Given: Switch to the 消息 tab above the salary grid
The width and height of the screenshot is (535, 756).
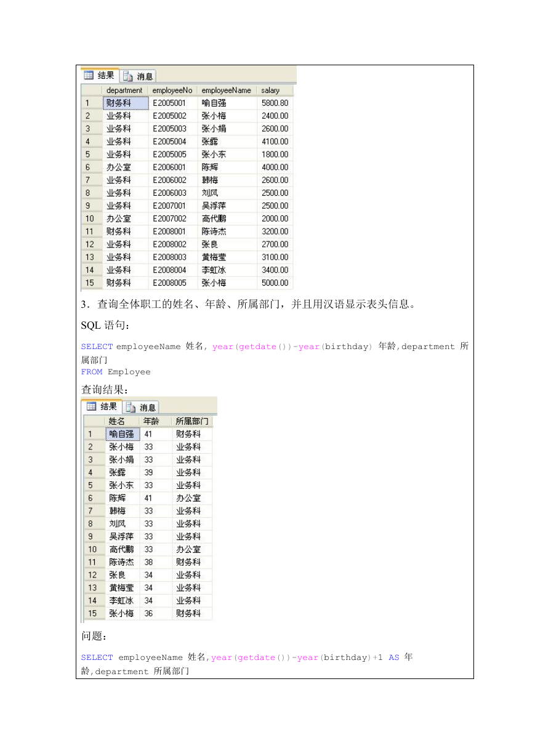Looking at the screenshot, I should tap(139, 76).
